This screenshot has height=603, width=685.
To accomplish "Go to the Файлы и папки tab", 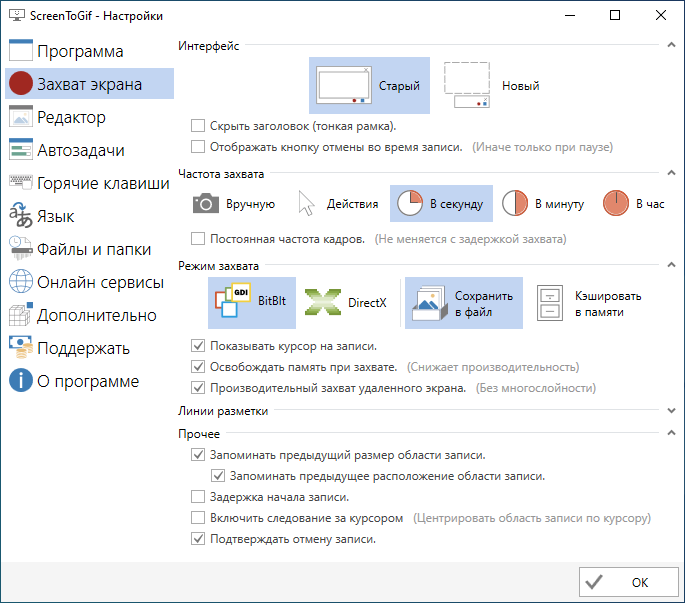I will pyautogui.click(x=90, y=248).
